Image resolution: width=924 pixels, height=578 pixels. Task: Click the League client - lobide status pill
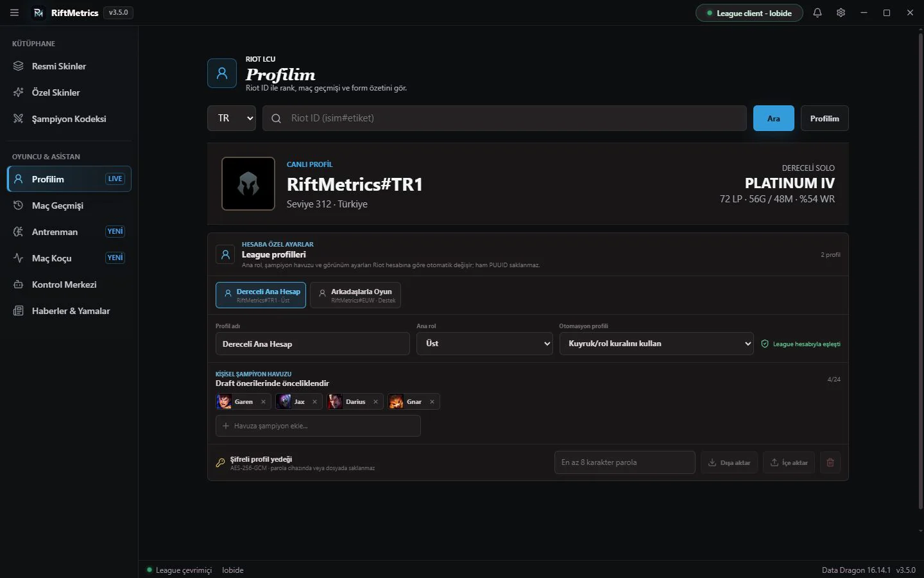(x=749, y=13)
